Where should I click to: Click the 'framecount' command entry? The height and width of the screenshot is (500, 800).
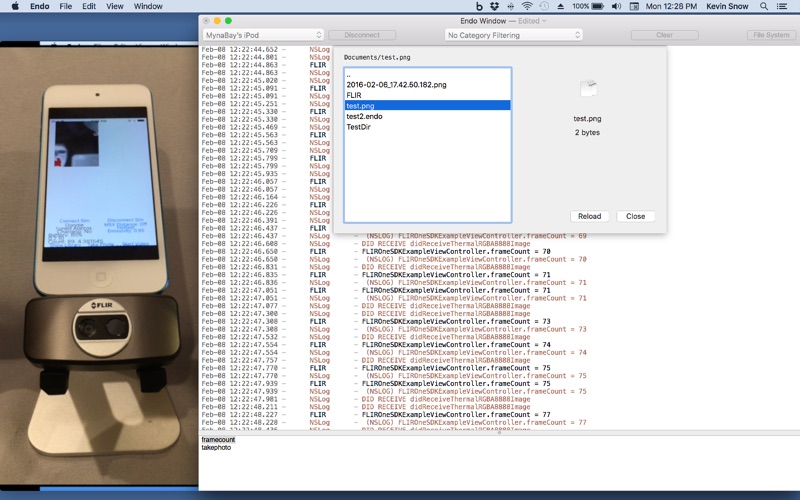pyautogui.click(x=218, y=439)
